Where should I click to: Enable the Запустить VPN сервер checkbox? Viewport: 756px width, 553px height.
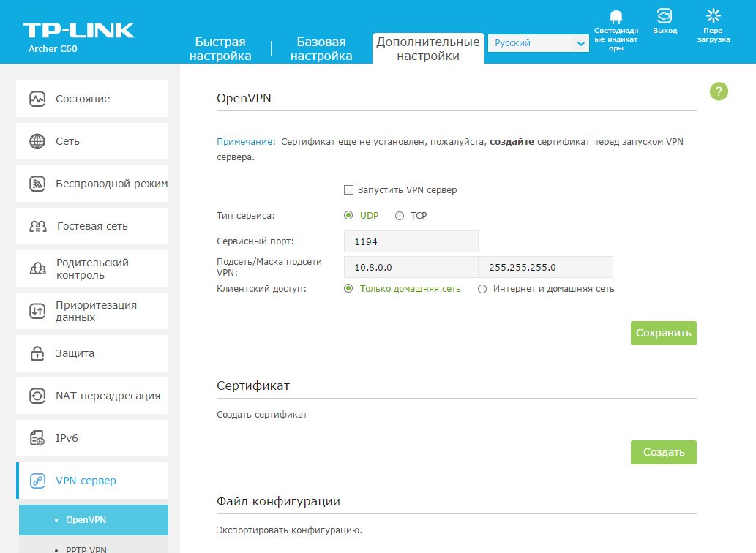tap(349, 190)
